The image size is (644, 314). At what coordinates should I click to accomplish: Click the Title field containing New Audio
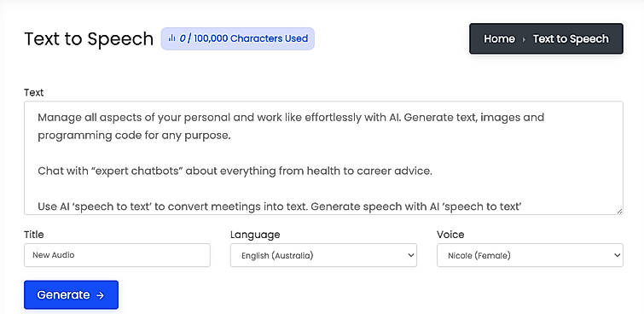117,255
